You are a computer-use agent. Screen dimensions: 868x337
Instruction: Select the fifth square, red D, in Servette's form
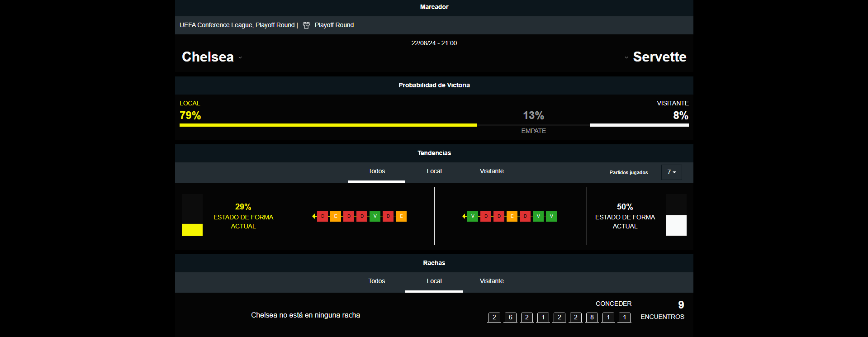coord(525,216)
